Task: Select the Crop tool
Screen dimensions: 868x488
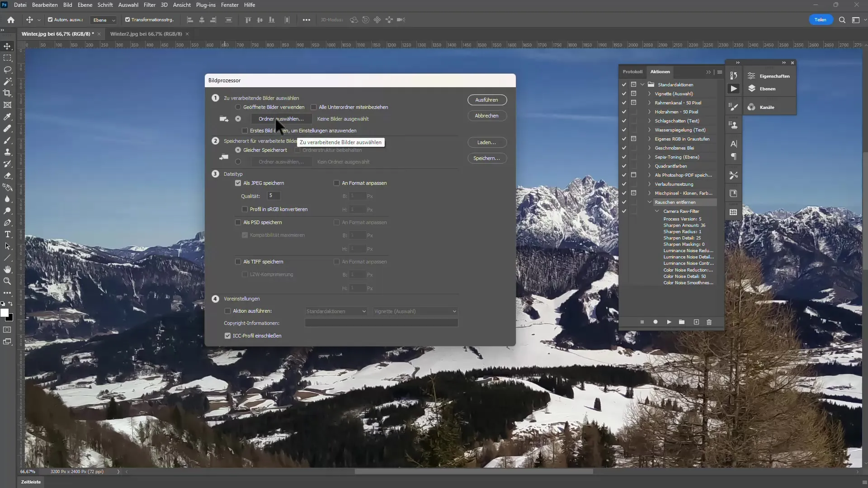Action: (x=8, y=93)
